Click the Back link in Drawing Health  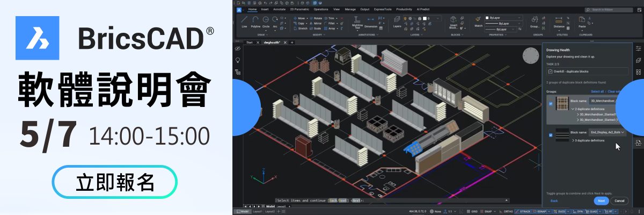[554, 200]
